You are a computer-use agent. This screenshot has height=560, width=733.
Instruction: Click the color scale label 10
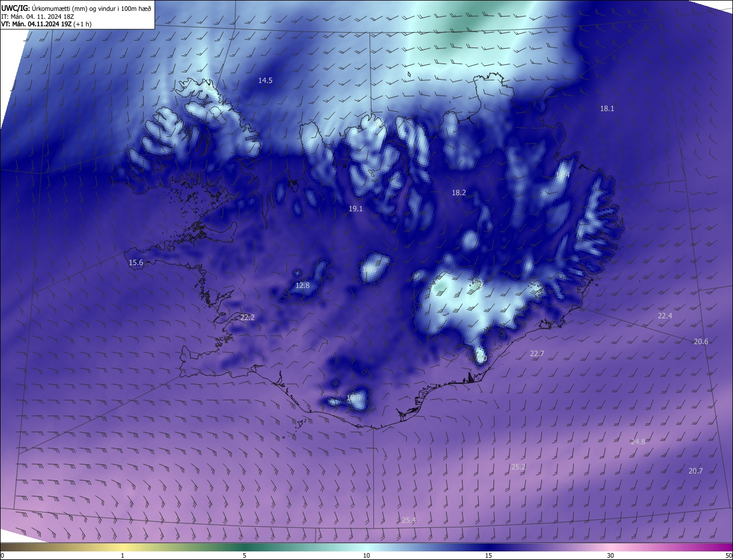(x=366, y=555)
